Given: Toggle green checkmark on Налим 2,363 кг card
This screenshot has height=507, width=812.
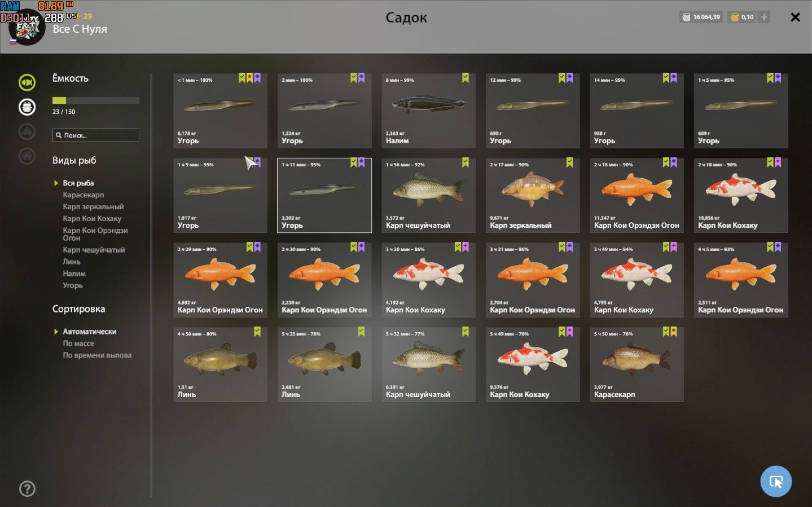Looking at the screenshot, I should 466,78.
